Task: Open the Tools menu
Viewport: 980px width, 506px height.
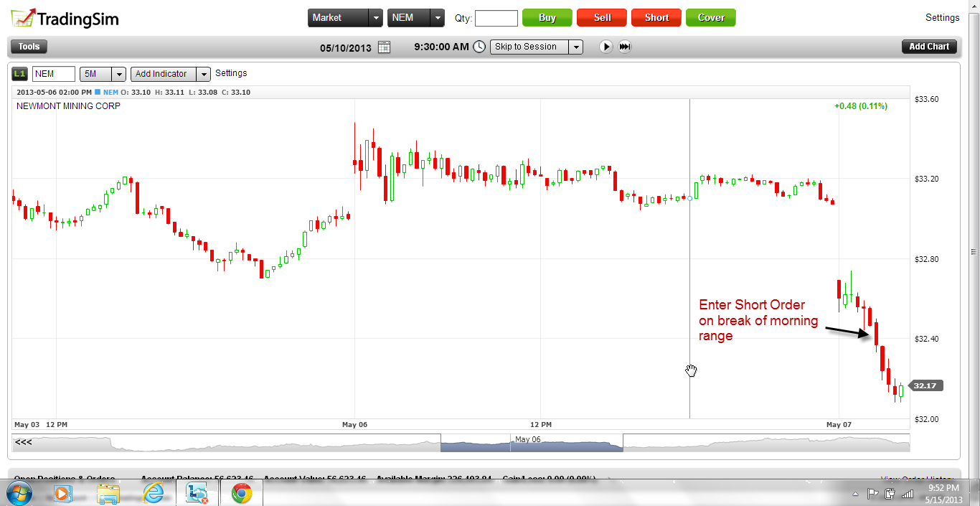Action: 29,47
